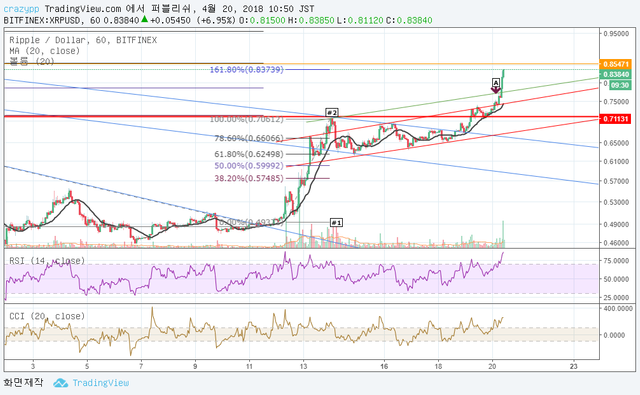
Task: Click the Ripple / Dollar, 60, BITFINEX title
Action: (x=83, y=40)
